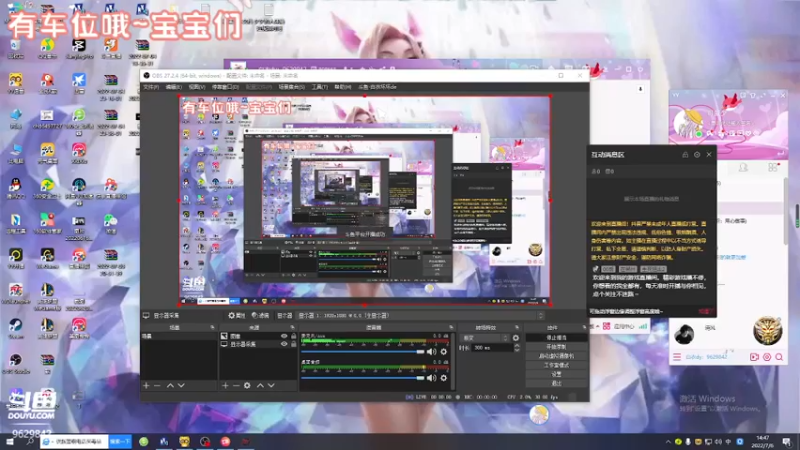
Task: Pop out the Controls (控件) dock
Action: point(584,328)
